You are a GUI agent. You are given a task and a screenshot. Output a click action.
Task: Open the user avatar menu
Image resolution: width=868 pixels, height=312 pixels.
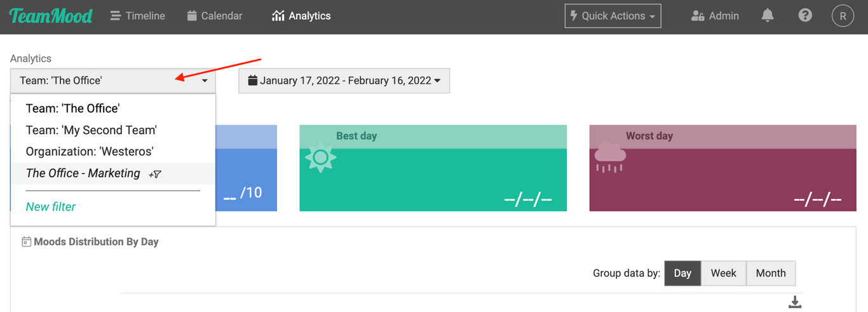tap(843, 16)
